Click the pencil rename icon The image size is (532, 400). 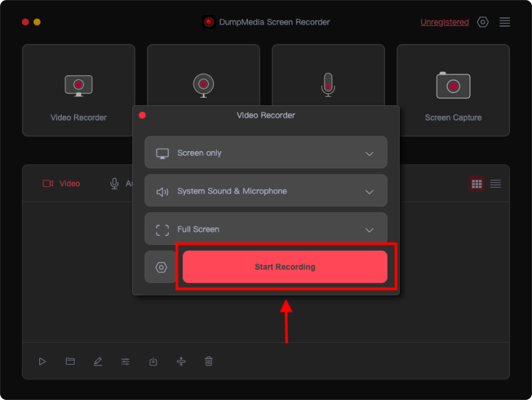98,361
